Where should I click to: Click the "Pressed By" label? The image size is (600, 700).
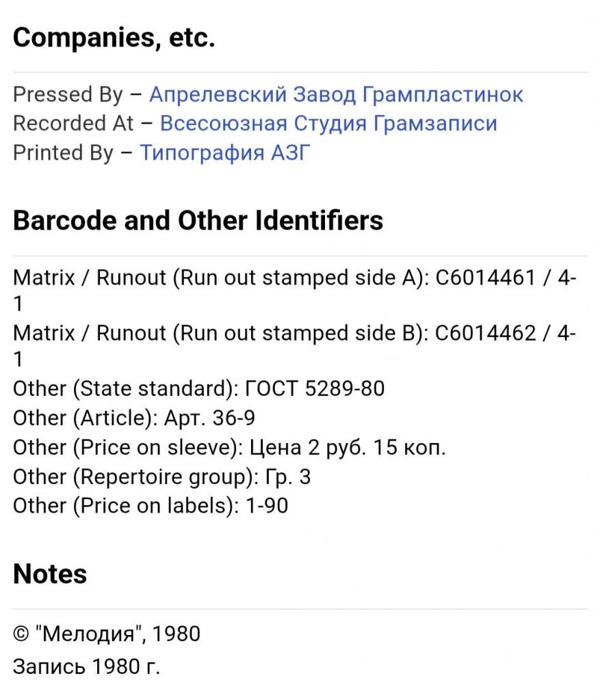68,94
